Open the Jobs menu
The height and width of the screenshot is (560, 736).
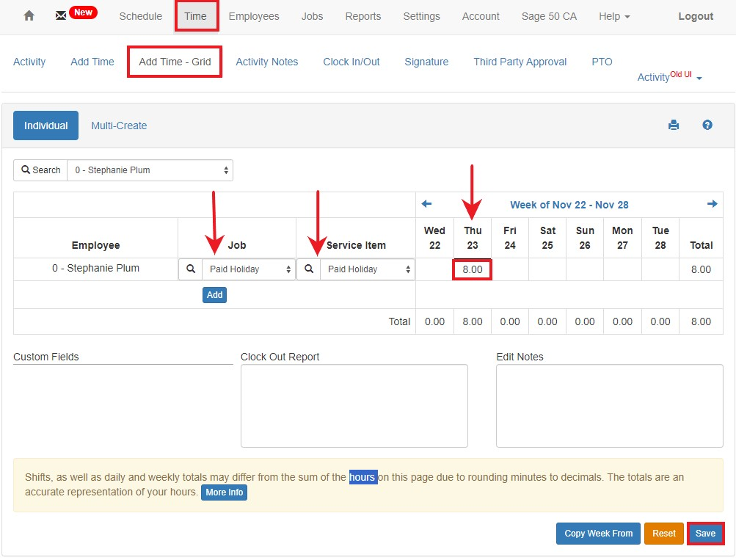click(312, 16)
